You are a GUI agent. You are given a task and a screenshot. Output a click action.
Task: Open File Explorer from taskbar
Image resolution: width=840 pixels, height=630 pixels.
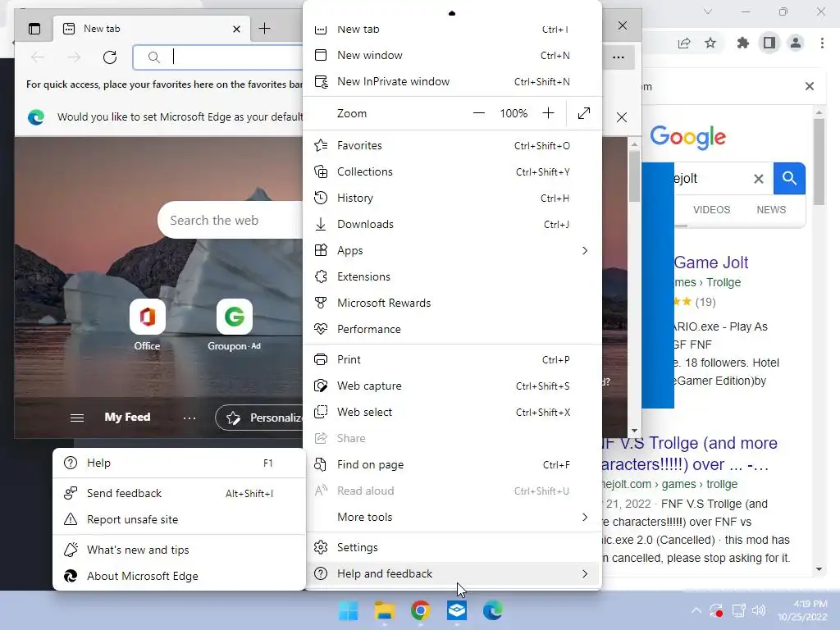(x=384, y=610)
